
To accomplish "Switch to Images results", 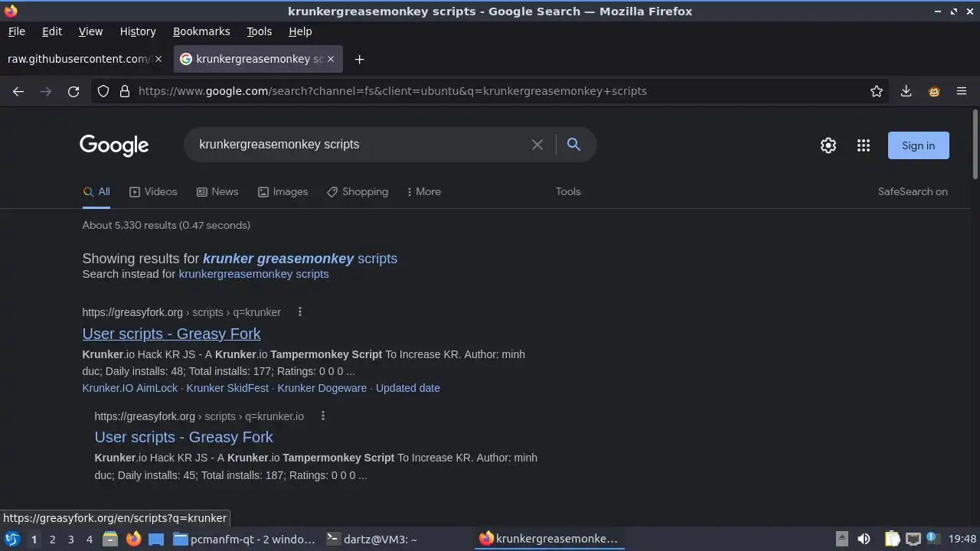I will click(x=283, y=192).
